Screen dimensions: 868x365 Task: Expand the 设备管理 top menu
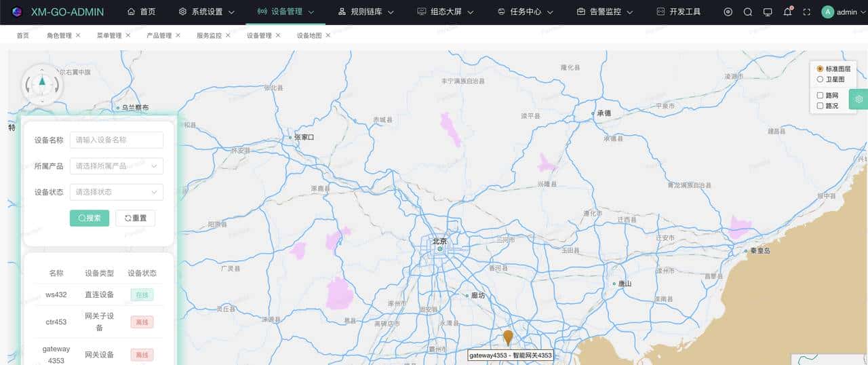coord(286,12)
